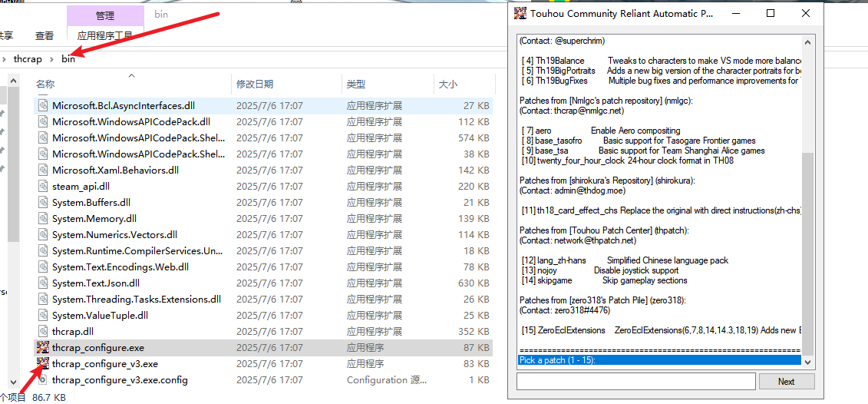Maximize the Touhou patcher window

pyautogui.click(x=771, y=13)
